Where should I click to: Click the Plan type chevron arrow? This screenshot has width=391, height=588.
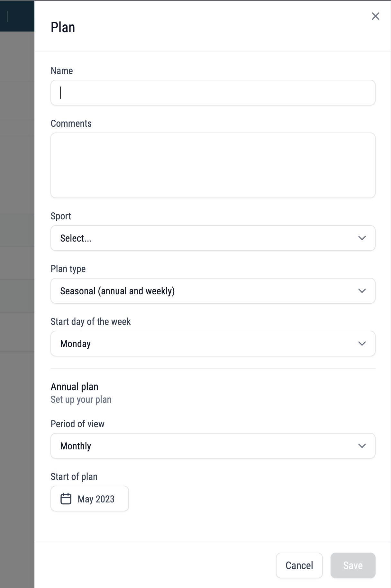click(x=362, y=291)
